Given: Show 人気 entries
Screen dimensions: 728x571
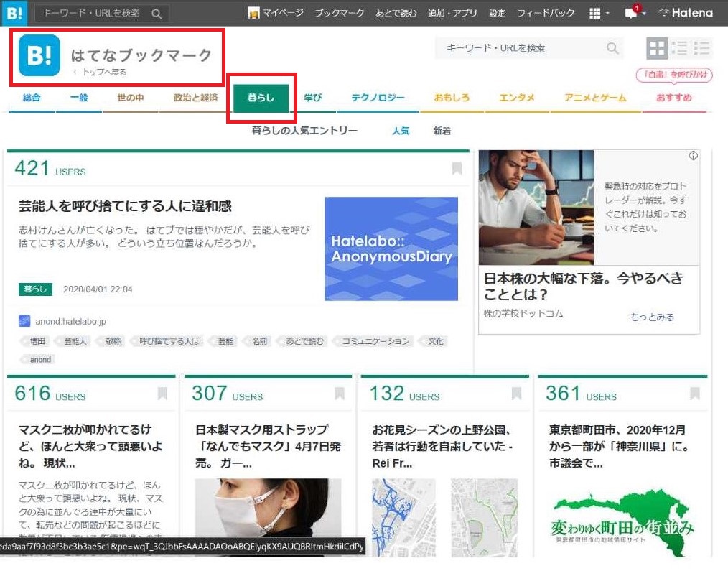Looking at the screenshot, I should [x=401, y=131].
